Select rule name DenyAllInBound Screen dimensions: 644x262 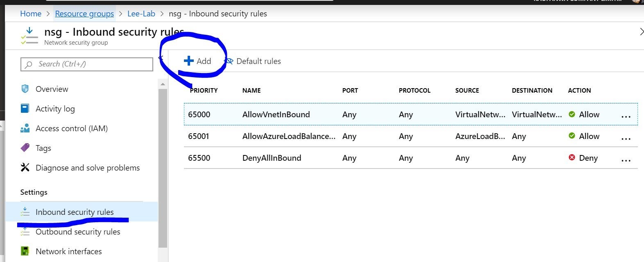(272, 158)
